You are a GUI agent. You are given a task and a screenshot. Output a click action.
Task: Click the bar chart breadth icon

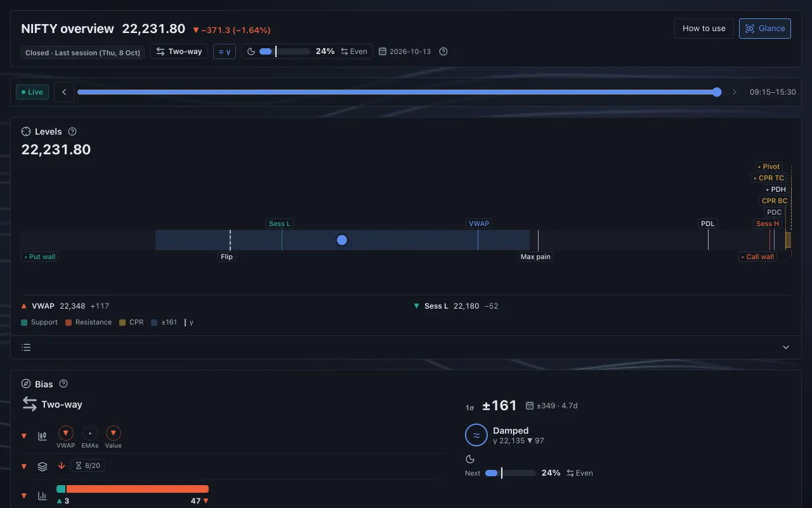(x=43, y=496)
